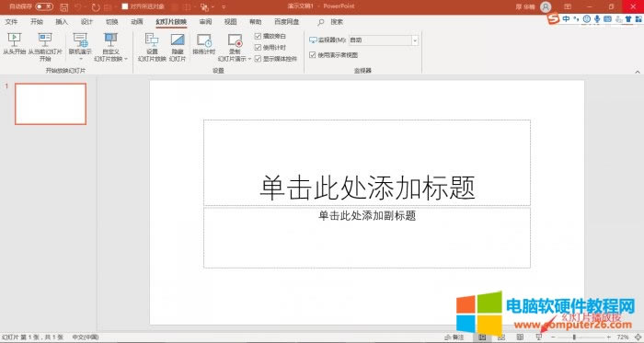Open the Insert (插入) ribbon tab
Screen dimensions: 644x343
[x=62, y=22]
